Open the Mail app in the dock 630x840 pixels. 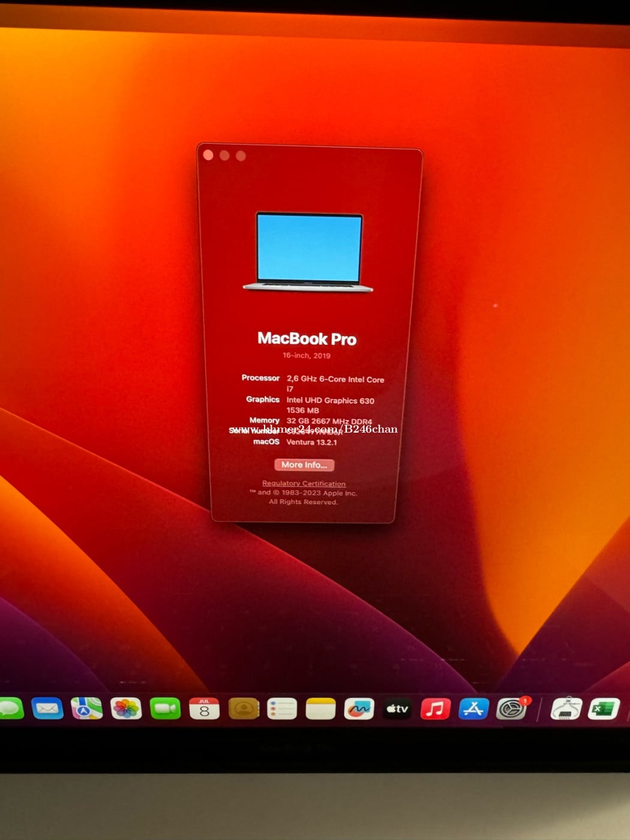(x=47, y=709)
